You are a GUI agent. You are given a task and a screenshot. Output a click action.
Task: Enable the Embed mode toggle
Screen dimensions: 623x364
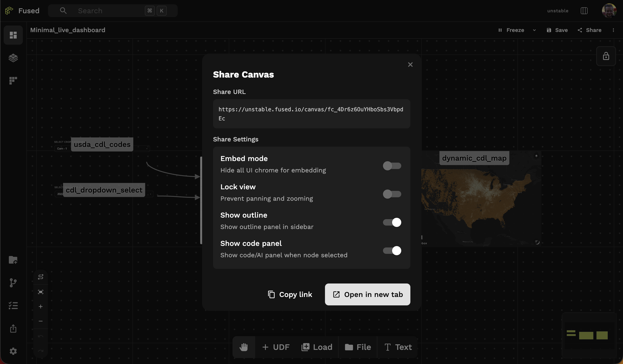tap(392, 166)
